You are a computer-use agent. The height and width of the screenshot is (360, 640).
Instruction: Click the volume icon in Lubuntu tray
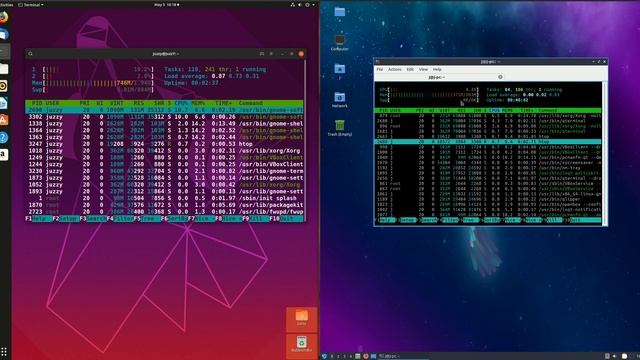614,356
